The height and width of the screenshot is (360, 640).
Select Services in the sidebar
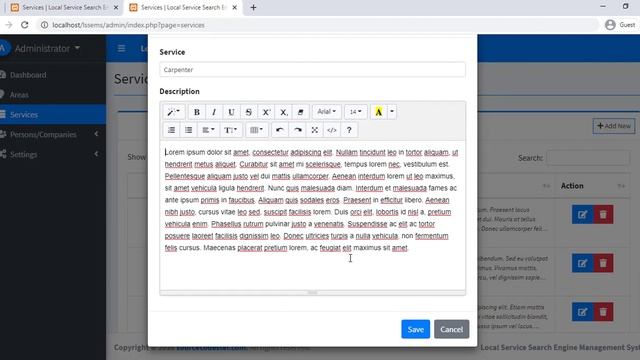pos(53,115)
